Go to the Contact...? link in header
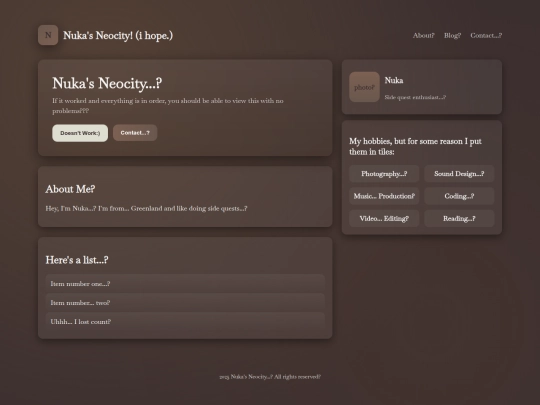This screenshot has width=540, height=405. (486, 35)
